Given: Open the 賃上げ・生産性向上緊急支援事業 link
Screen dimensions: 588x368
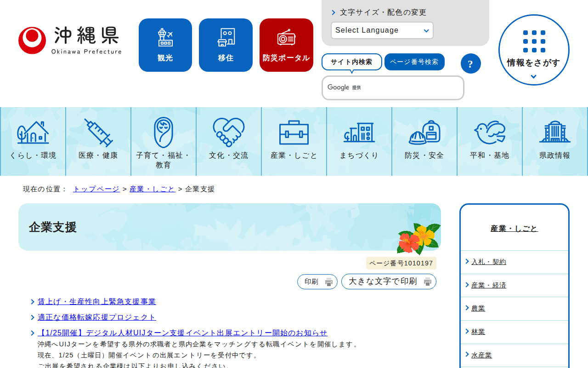Looking at the screenshot, I should 96,301.
